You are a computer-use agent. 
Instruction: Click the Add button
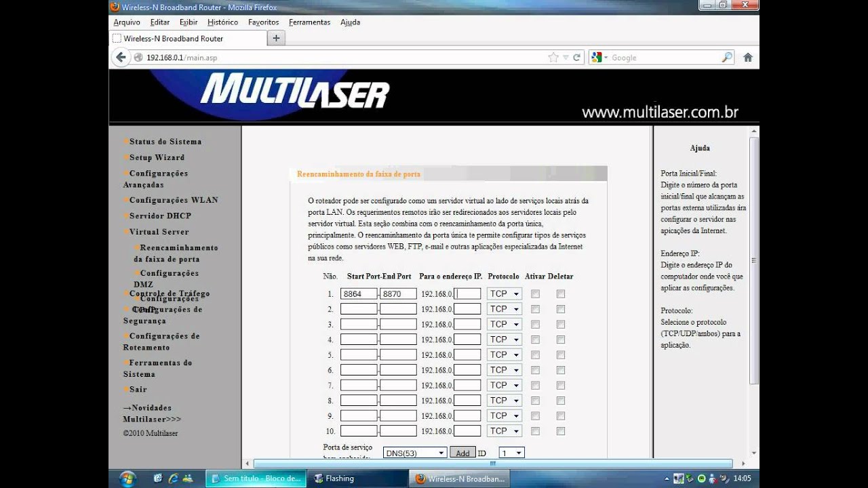coord(462,453)
